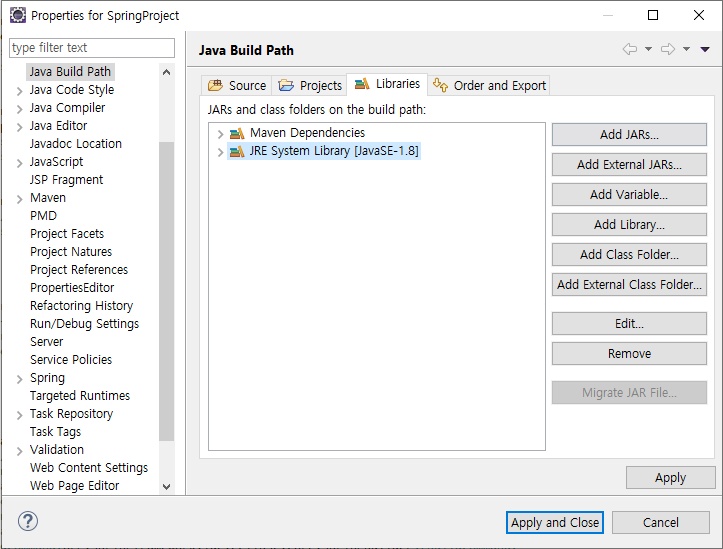Click the Apply button
This screenshot has height=549, width=723.
click(670, 478)
